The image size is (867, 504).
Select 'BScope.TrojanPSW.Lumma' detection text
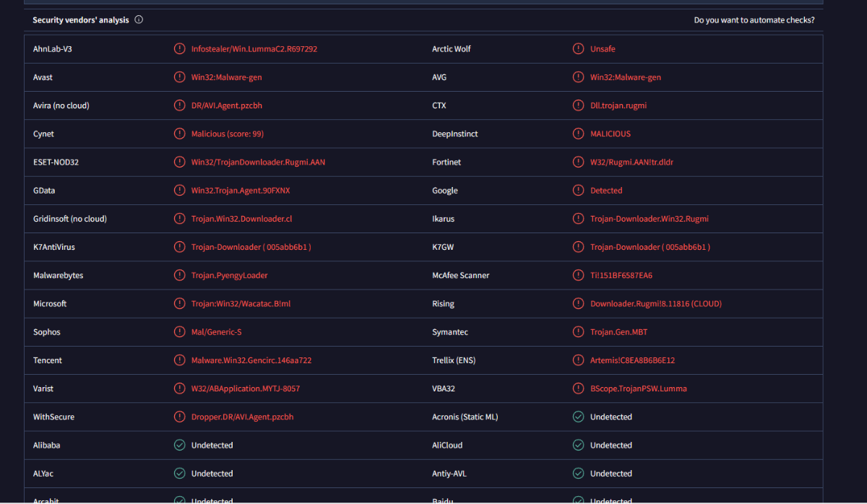tap(639, 388)
